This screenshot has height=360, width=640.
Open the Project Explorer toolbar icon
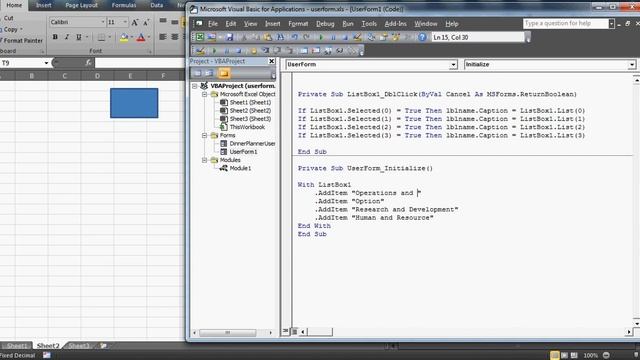[x=371, y=37]
